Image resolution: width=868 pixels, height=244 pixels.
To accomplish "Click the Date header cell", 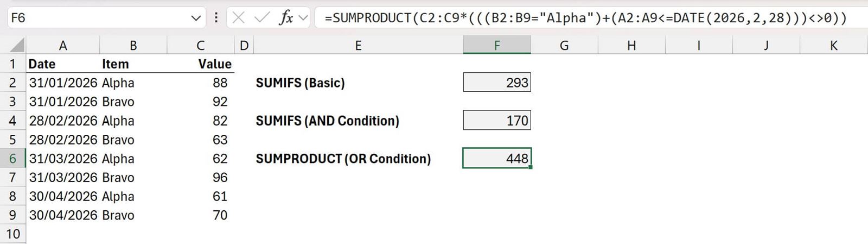I will point(63,64).
